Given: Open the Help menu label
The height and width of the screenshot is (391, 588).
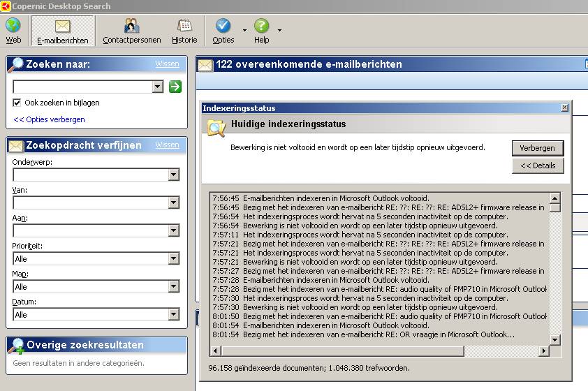Looking at the screenshot, I should coord(261,40).
